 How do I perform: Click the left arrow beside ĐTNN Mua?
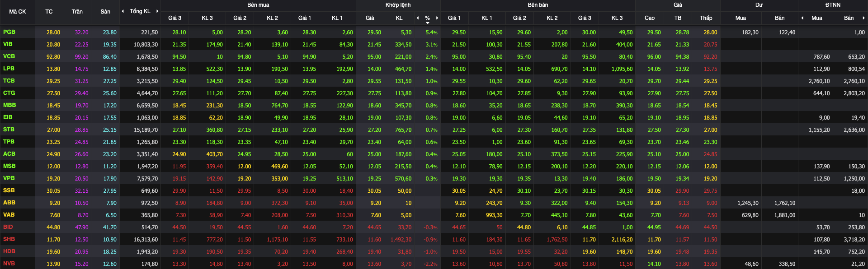[802, 18]
